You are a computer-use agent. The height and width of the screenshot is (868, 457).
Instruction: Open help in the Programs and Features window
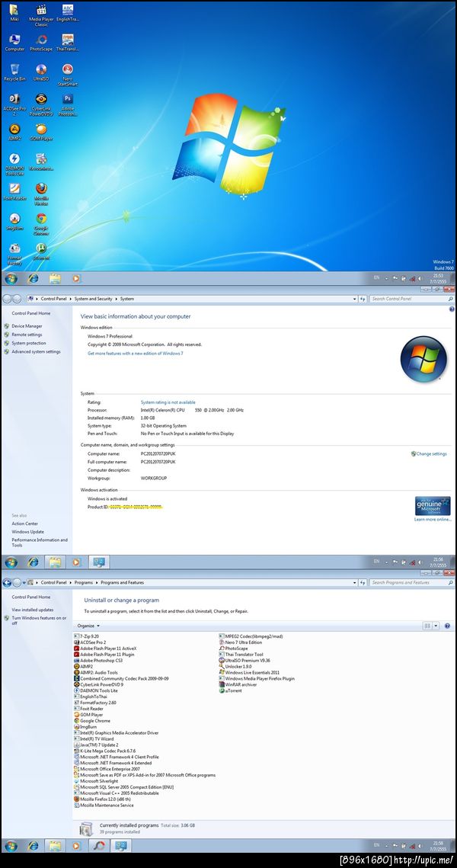(447, 626)
